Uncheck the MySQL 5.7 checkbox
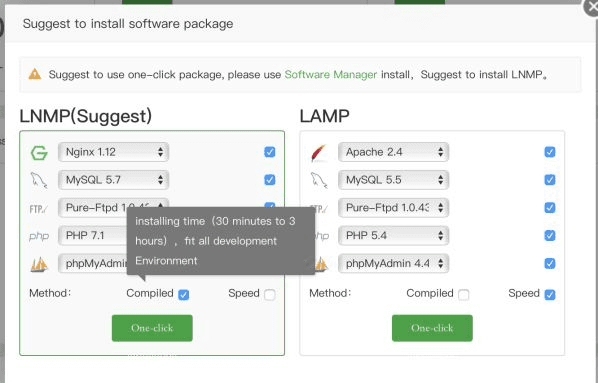Viewport: 598px width, 383px height. coord(270,180)
